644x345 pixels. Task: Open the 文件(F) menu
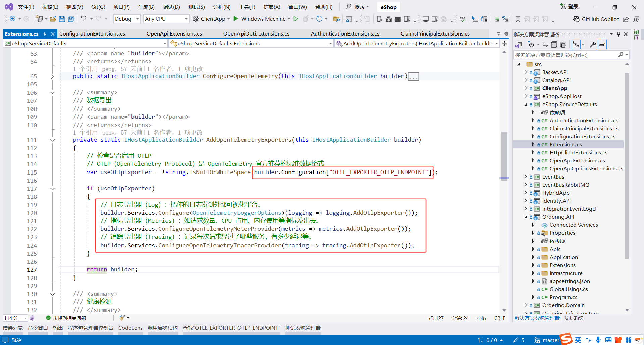click(26, 7)
